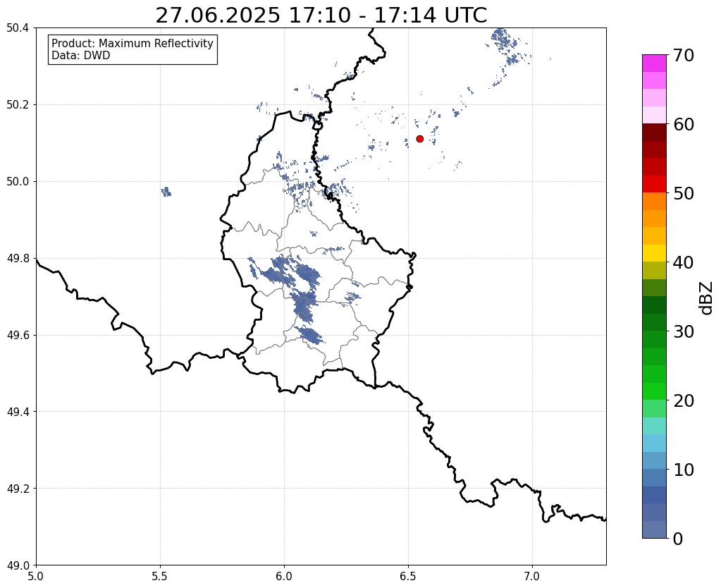721x588 pixels.
Task: Click the 'Data: DWD' text line
Action: click(81, 56)
